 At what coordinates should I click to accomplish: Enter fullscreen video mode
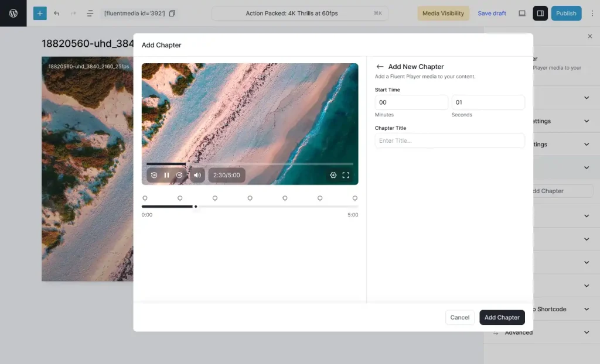[346, 175]
